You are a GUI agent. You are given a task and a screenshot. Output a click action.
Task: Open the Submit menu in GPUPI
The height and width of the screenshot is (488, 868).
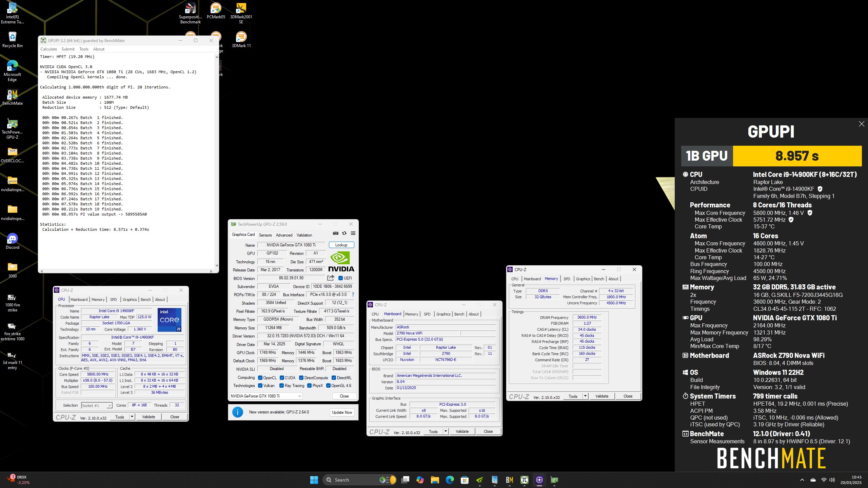68,49
